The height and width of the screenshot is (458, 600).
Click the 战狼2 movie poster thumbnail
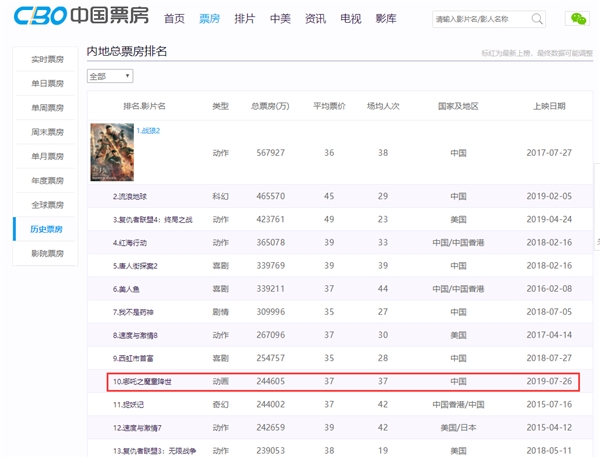point(111,152)
